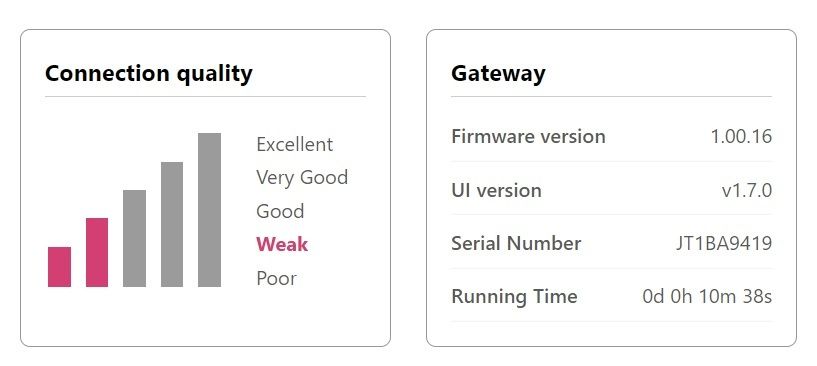Screen dimensions: 817x366
Task: Click the highlighted Weak quality label
Action: point(282,244)
